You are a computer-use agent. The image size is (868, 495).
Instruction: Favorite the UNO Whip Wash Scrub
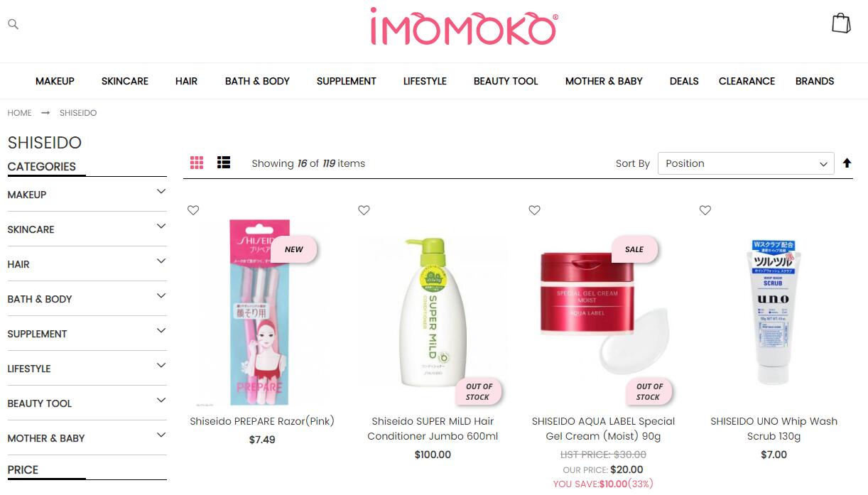705,210
